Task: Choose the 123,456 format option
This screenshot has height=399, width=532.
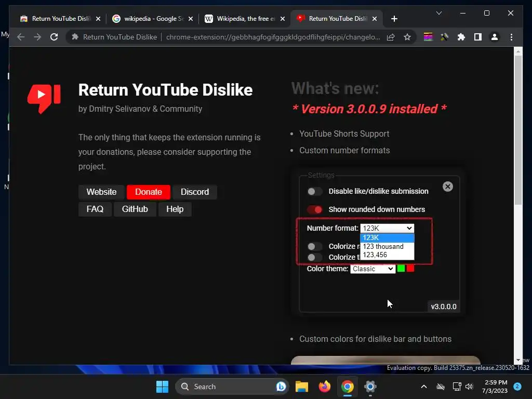Action: 387,255
